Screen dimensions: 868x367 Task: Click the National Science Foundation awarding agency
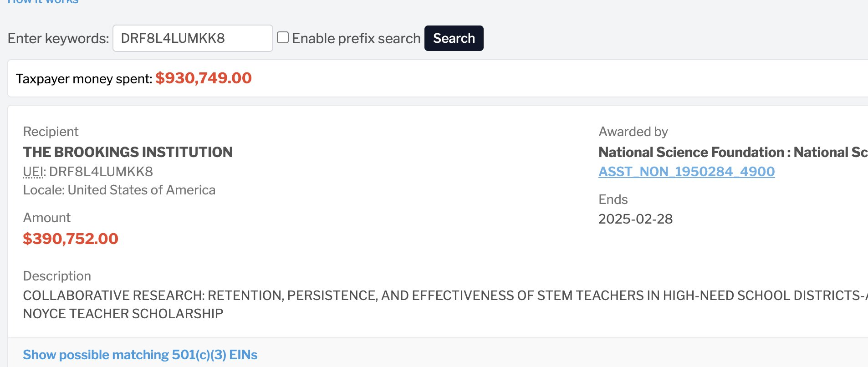point(733,152)
